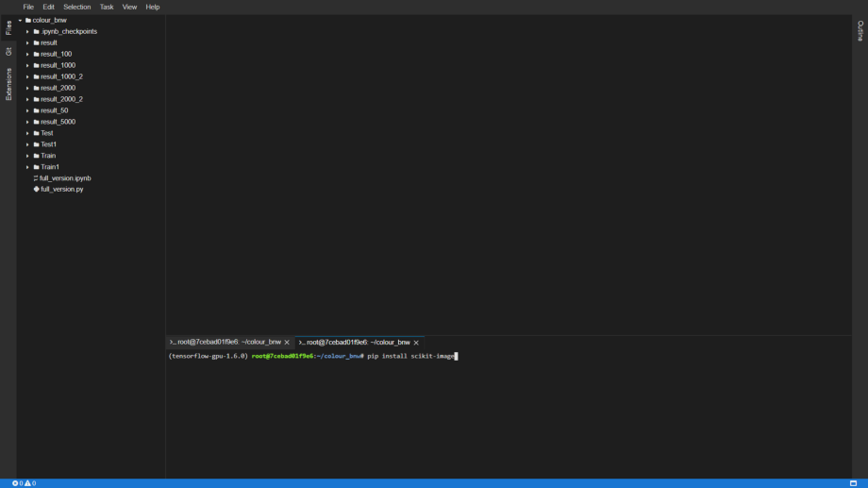Image resolution: width=868 pixels, height=488 pixels.
Task: Open full_version.py file
Action: tap(62, 190)
